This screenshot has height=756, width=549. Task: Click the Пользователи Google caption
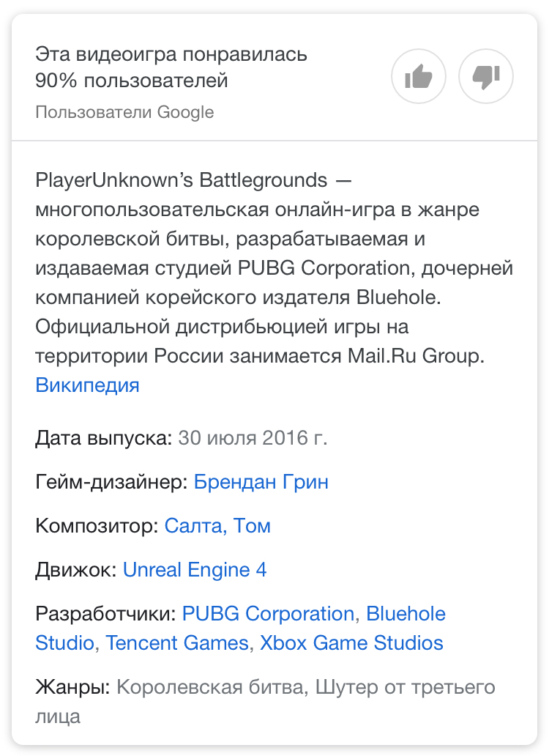click(x=124, y=112)
